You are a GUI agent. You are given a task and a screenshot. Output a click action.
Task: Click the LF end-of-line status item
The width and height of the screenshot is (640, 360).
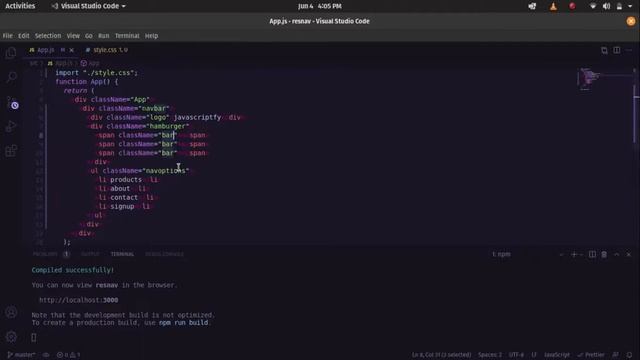(x=533, y=355)
